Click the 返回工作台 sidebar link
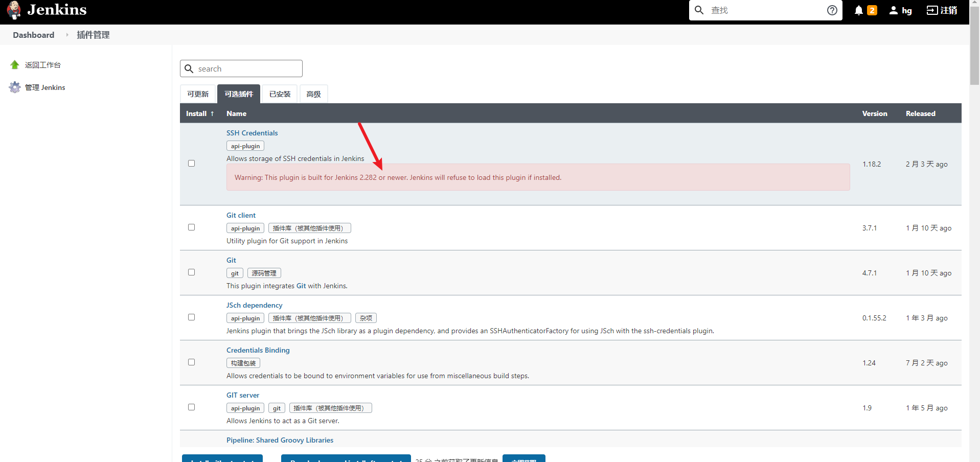This screenshot has width=980, height=462. coord(43,65)
